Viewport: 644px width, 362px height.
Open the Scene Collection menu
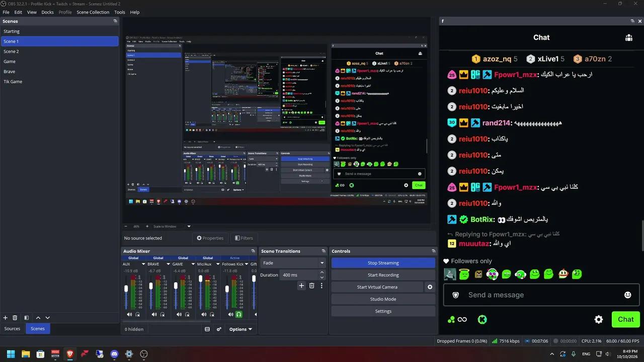tap(93, 12)
